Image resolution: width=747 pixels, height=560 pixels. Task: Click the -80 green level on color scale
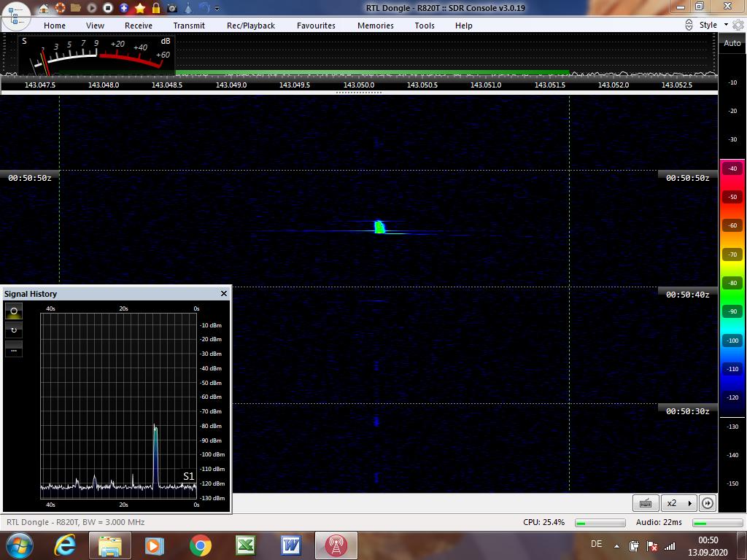732,283
